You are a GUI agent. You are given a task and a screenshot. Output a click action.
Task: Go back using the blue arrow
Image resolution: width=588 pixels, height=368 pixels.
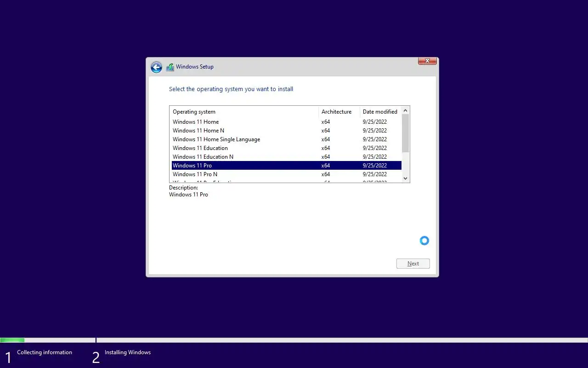point(156,67)
